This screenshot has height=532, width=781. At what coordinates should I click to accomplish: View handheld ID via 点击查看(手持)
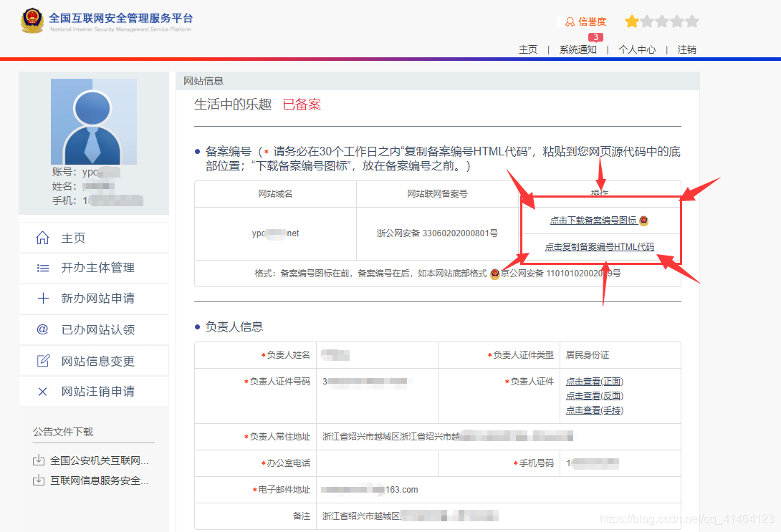pos(595,410)
